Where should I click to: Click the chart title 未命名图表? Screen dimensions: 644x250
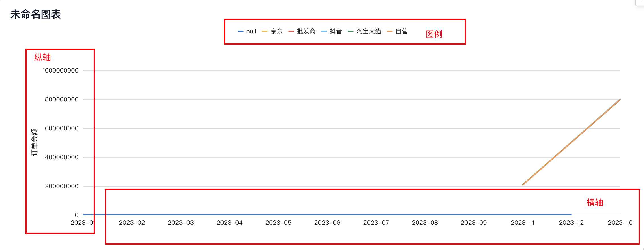pyautogui.click(x=36, y=14)
